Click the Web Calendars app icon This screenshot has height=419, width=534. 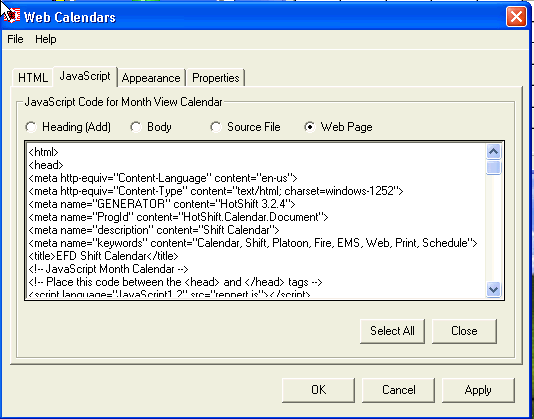(12, 16)
